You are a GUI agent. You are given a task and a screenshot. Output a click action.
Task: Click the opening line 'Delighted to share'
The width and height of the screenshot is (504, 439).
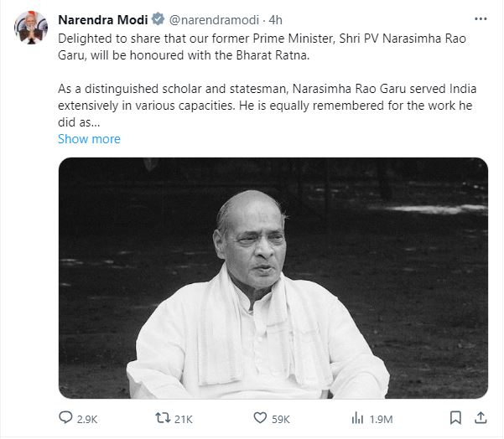point(105,39)
